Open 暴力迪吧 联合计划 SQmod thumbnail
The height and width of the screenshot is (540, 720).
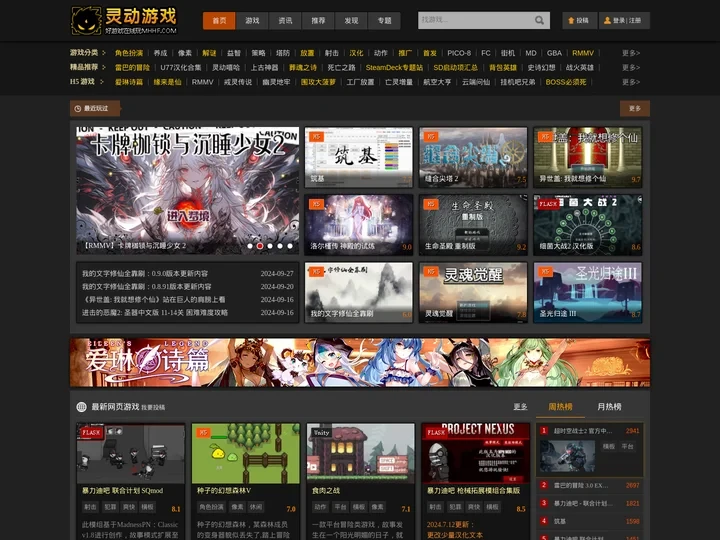[130, 453]
